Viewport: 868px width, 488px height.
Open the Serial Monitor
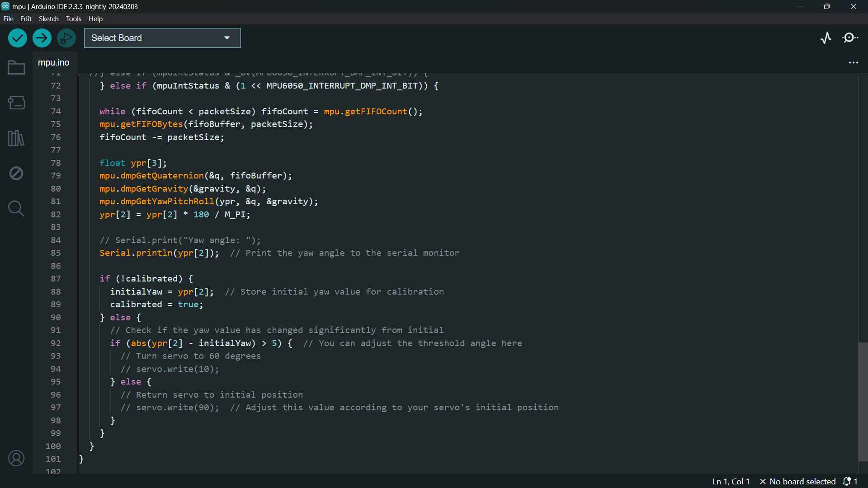point(851,38)
